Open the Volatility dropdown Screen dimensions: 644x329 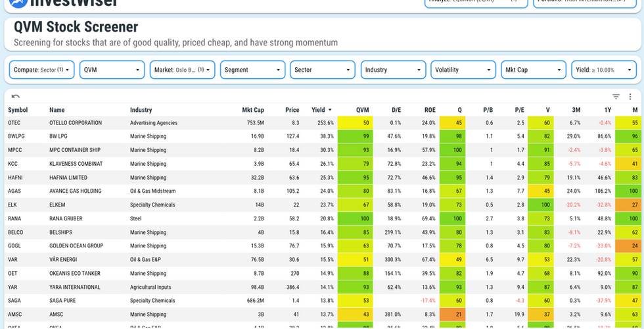point(463,70)
